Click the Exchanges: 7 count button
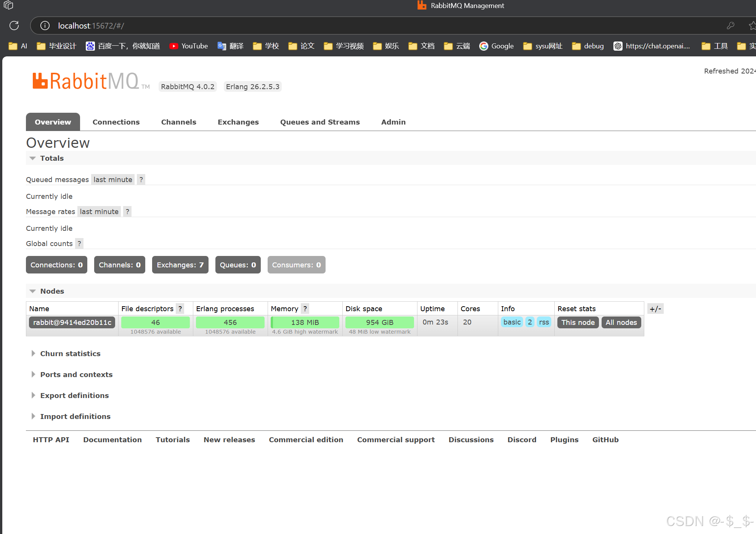Image resolution: width=756 pixels, height=534 pixels. (180, 265)
